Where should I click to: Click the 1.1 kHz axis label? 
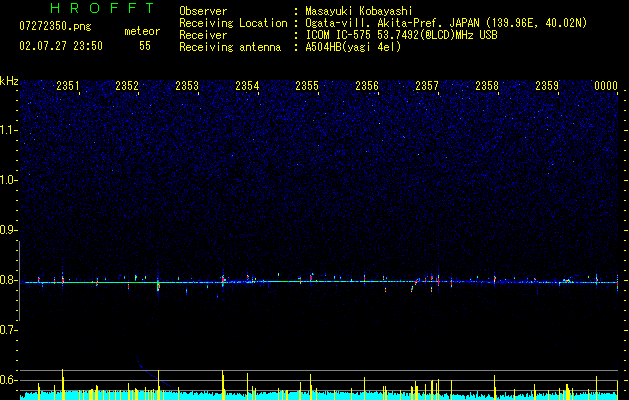coord(9,130)
